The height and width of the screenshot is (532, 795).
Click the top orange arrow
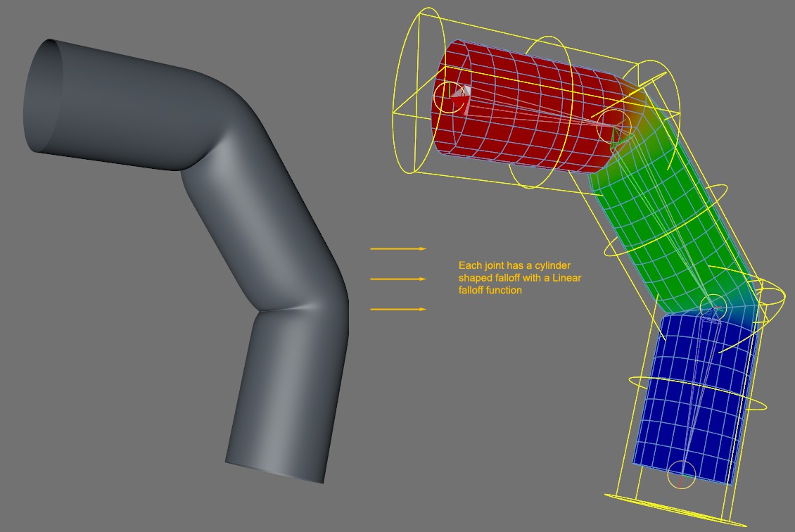click(x=398, y=249)
